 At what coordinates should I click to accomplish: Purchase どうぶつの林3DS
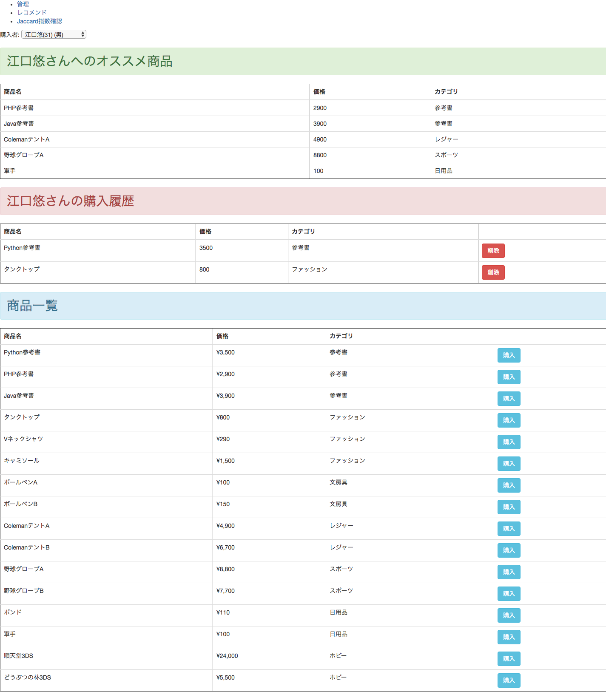pos(509,680)
